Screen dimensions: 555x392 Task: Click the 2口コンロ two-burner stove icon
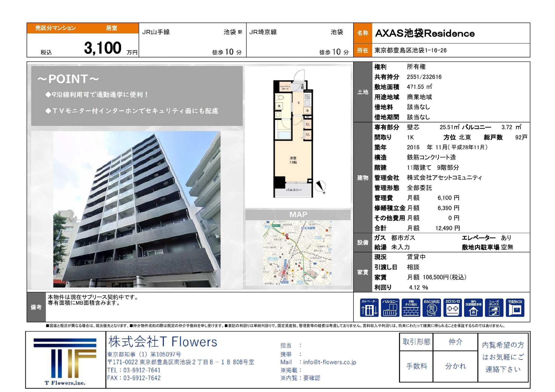[x=452, y=308]
